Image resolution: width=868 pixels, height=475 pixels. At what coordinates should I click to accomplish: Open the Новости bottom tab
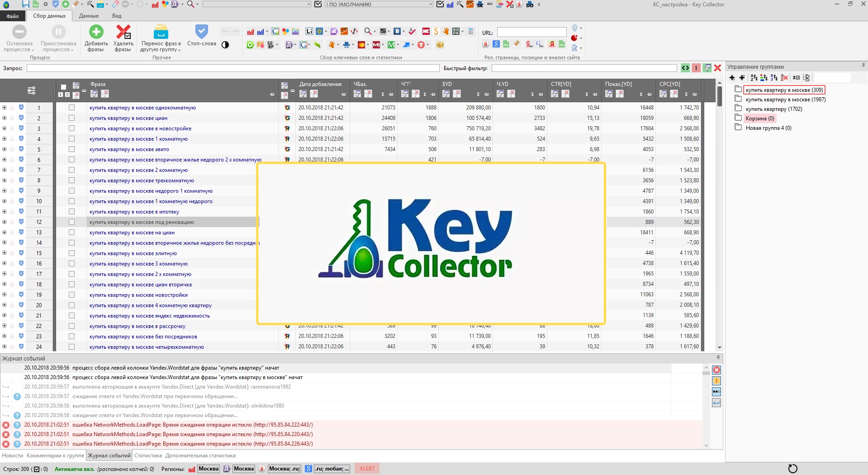pos(12,456)
